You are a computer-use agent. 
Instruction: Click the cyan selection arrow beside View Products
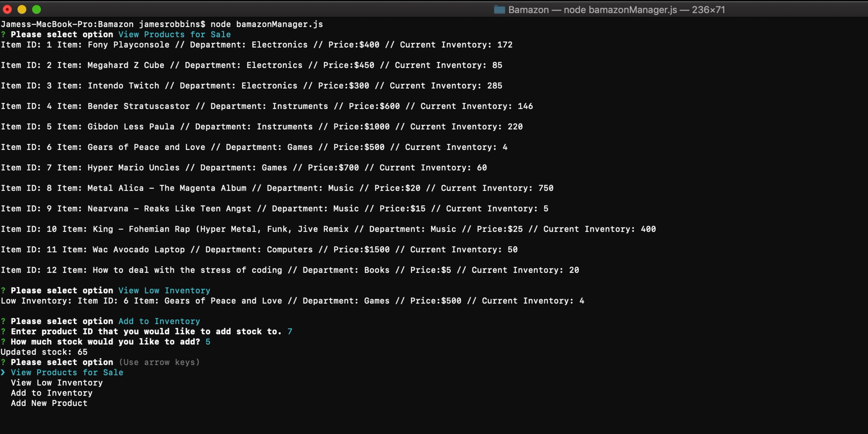tap(3, 372)
